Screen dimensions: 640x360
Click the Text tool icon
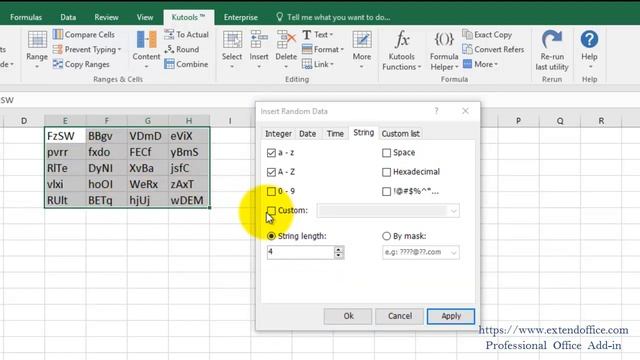pyautogui.click(x=307, y=35)
